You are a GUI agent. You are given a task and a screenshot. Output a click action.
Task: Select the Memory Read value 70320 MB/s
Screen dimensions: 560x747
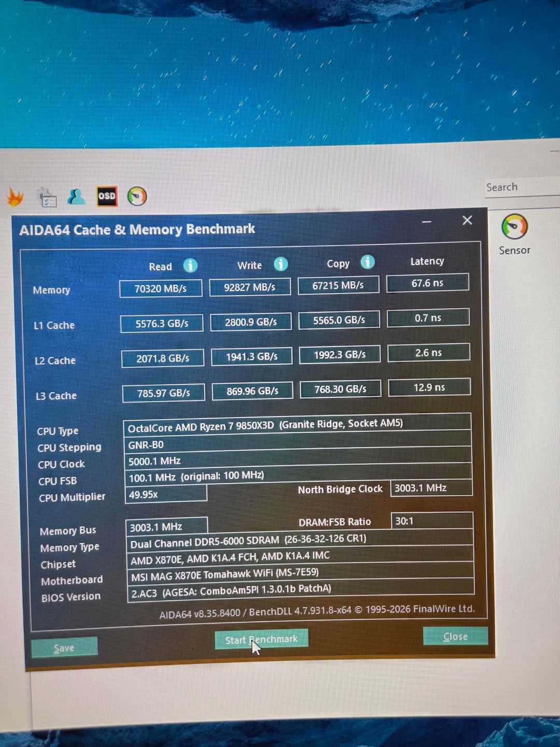[x=161, y=288]
